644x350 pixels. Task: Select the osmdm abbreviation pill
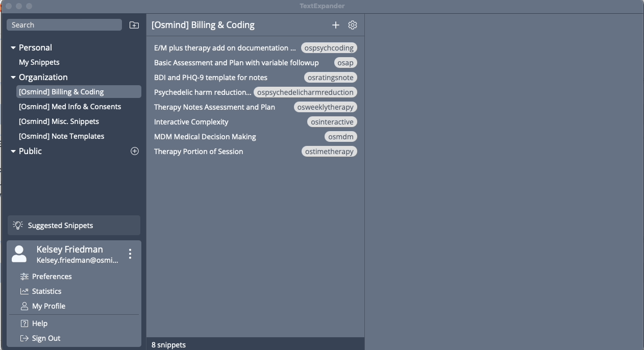(340, 136)
